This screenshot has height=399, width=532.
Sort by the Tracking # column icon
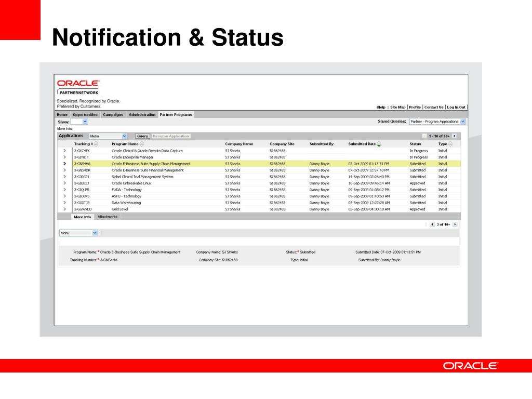pyautogui.click(x=96, y=144)
